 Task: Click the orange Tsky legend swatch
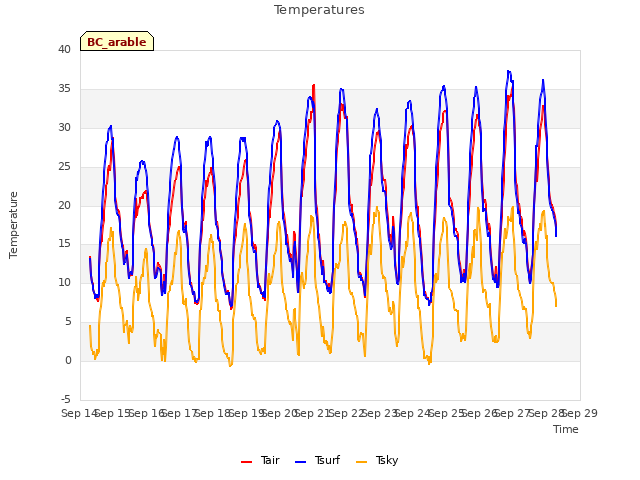pyautogui.click(x=362, y=462)
